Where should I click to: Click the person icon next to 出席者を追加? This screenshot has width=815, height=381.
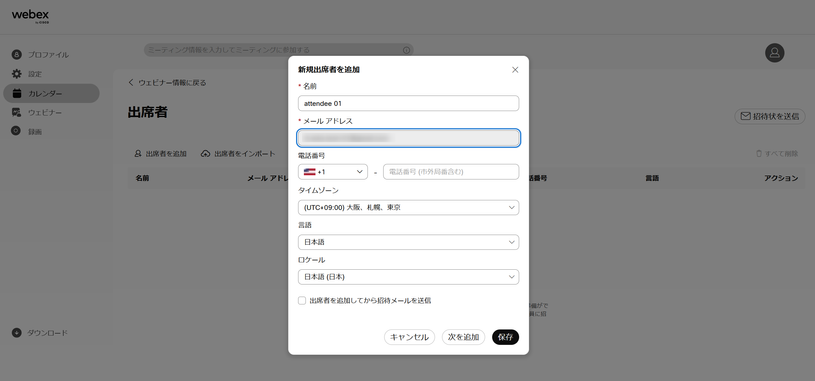pyautogui.click(x=138, y=154)
